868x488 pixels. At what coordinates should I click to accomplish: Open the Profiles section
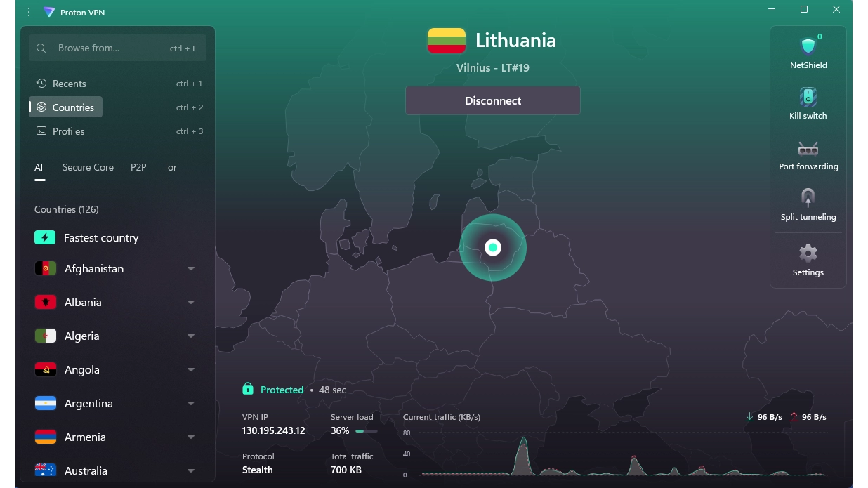[68, 131]
